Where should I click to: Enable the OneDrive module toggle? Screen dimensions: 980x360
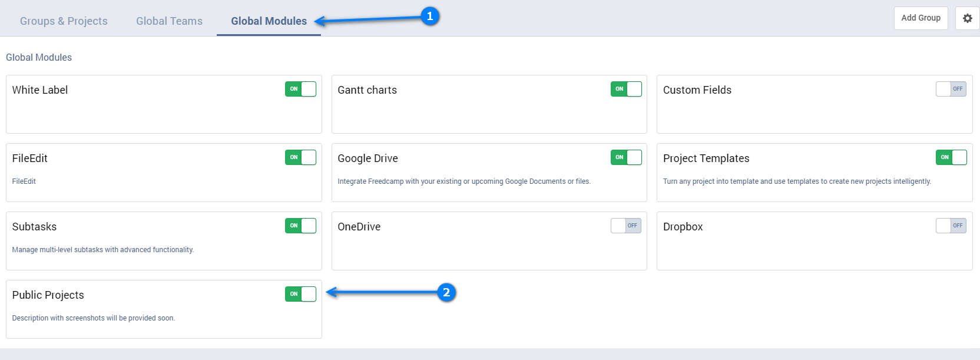click(626, 226)
